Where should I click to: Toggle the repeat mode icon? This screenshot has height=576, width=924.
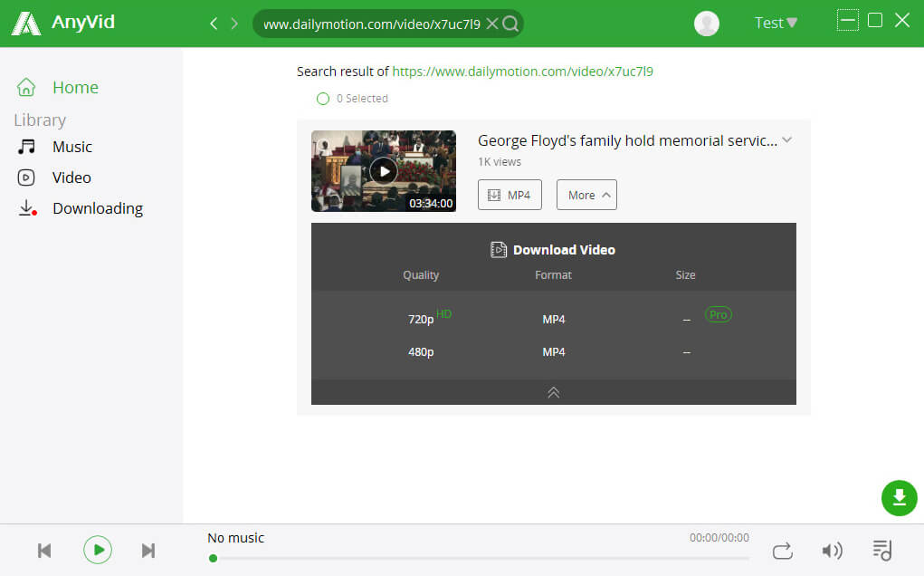[x=783, y=551]
